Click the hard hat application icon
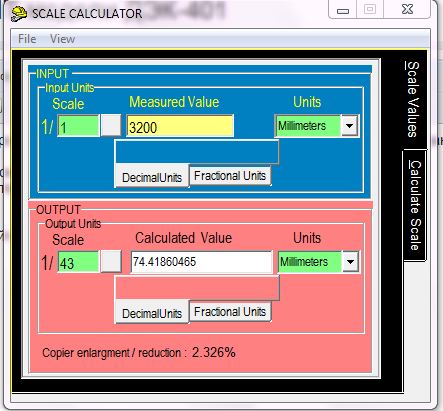443x411 pixels. tap(19, 13)
